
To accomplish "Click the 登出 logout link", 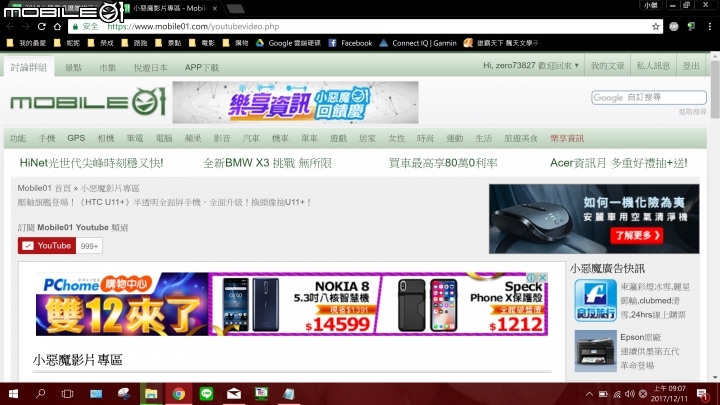I will [691, 66].
